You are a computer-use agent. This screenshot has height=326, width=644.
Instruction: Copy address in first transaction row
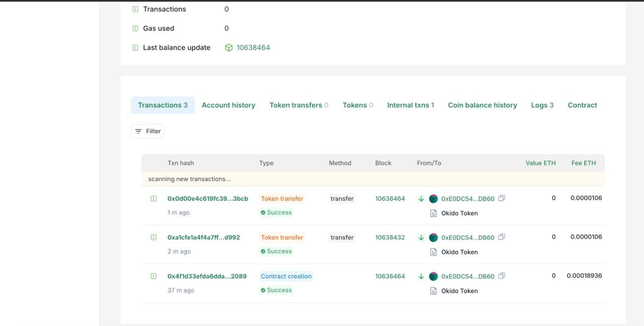pyautogui.click(x=501, y=198)
